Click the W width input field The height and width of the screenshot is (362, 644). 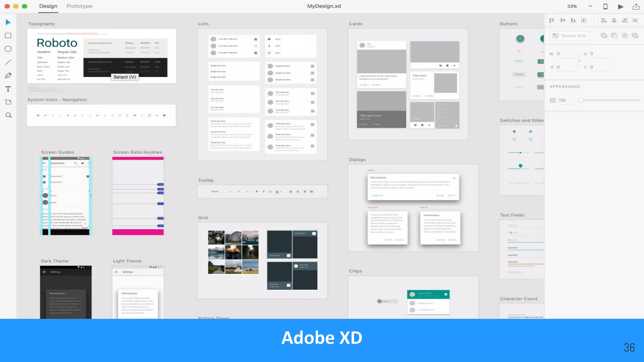567,54
